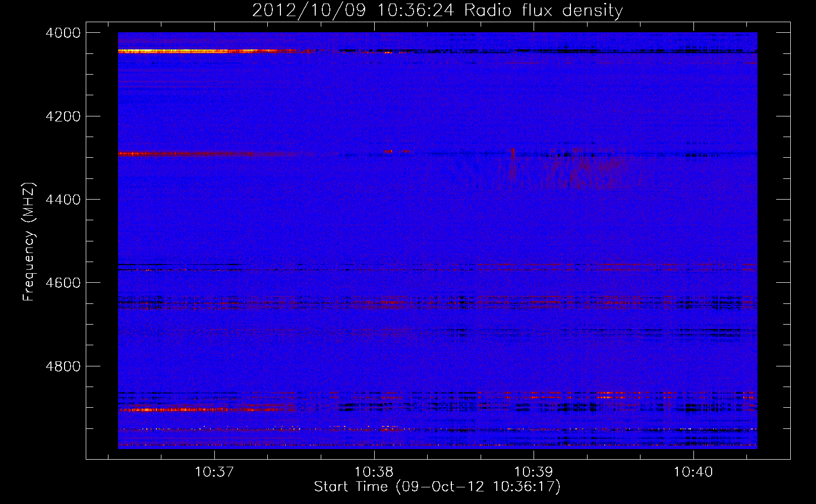
Task: Click the 10:40 time tick label
Action: [x=693, y=472]
